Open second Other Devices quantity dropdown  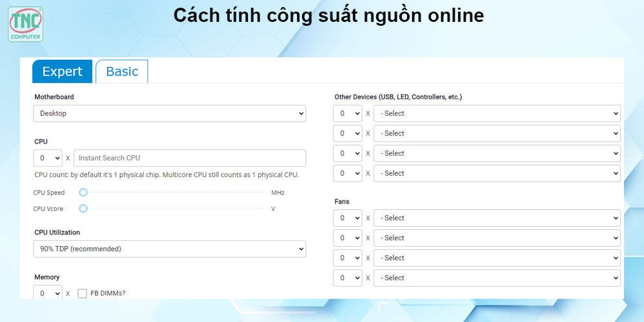click(348, 133)
